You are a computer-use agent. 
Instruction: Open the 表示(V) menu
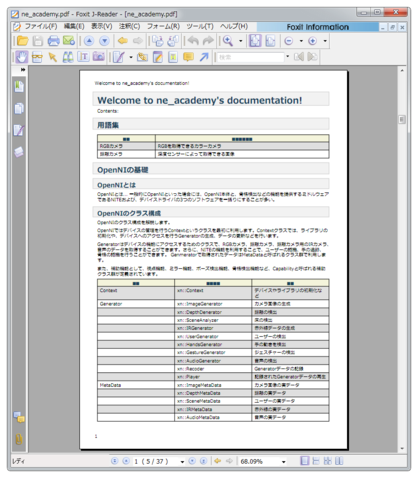[102, 26]
